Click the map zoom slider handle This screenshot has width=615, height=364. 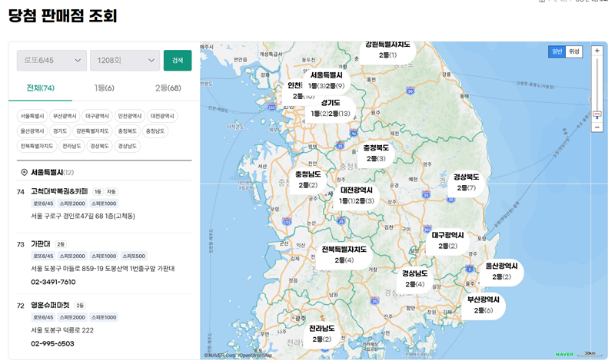coord(597,114)
